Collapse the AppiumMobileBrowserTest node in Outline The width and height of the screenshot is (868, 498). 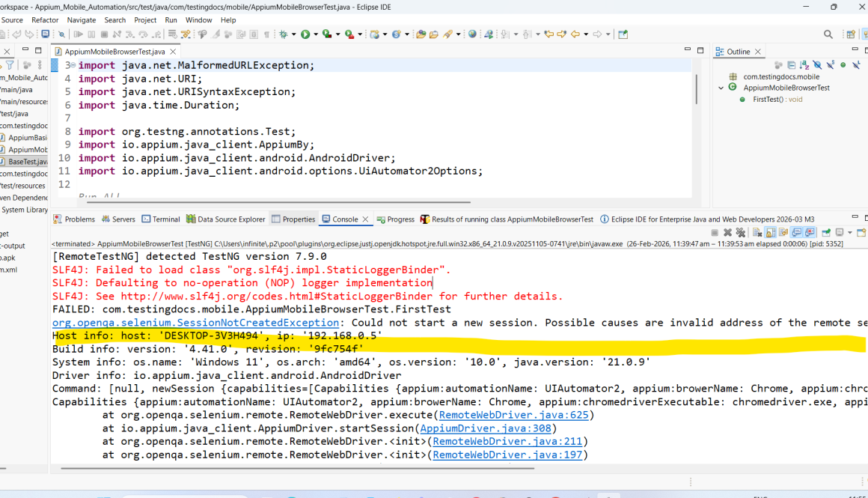coord(721,87)
